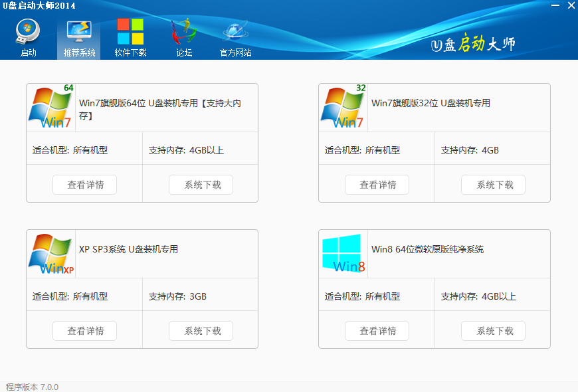View details of Win8 64位 system
The width and height of the screenshot is (578, 392).
pos(377,331)
